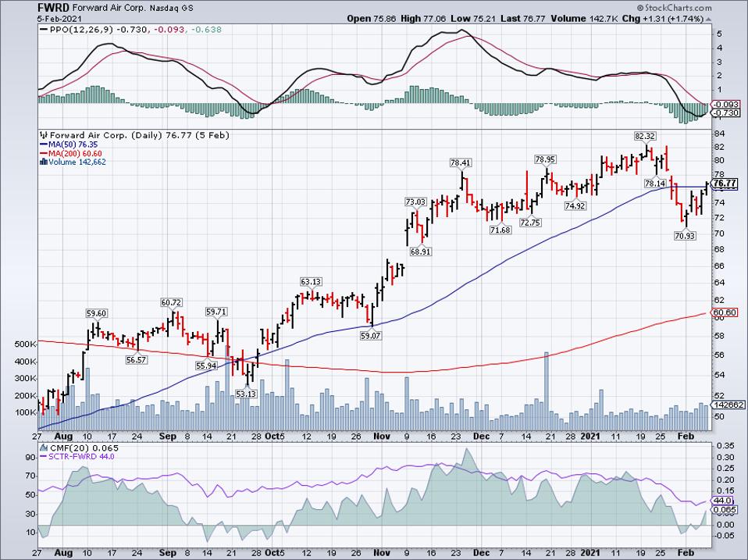Click the 0.065 CMF tag on right axis
Screen dimensions: 748x560
[724, 509]
